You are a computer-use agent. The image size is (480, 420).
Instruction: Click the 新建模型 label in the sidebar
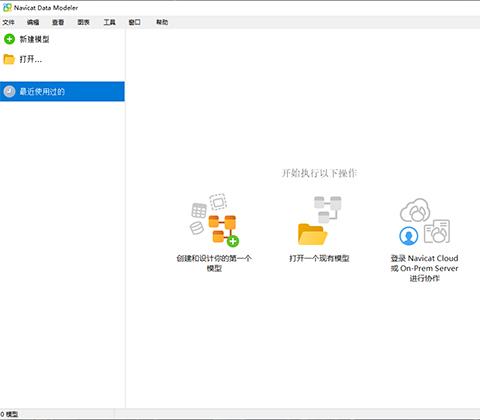(34, 39)
